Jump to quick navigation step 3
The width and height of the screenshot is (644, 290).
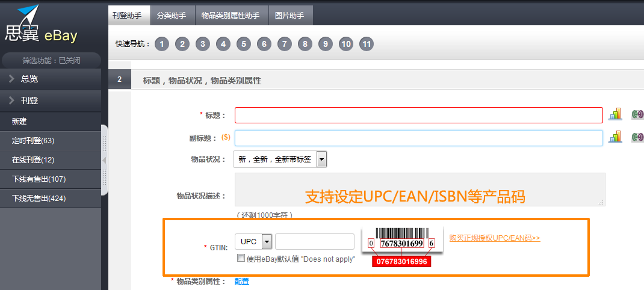203,44
